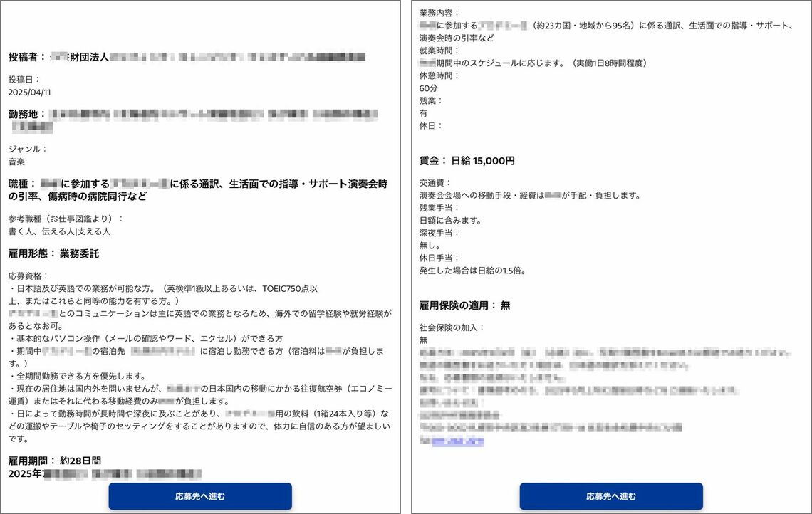Click 応募先へ進む button in left listing panel

coord(200,496)
